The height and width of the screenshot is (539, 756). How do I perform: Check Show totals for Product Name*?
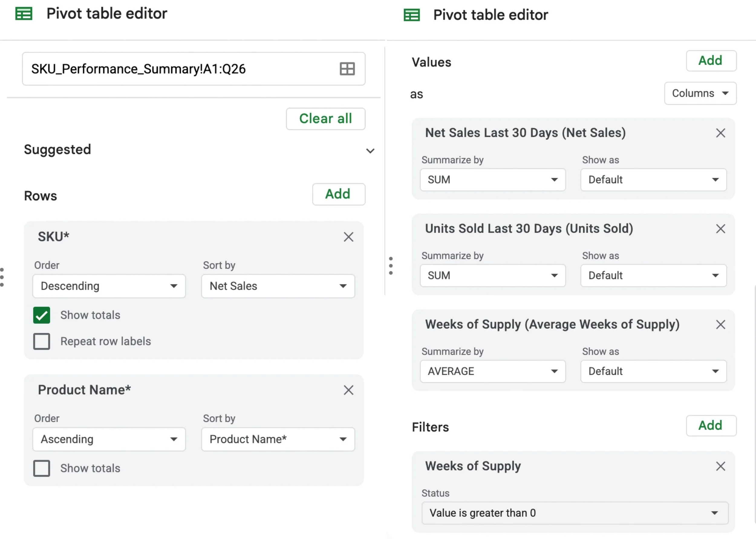pyautogui.click(x=41, y=468)
